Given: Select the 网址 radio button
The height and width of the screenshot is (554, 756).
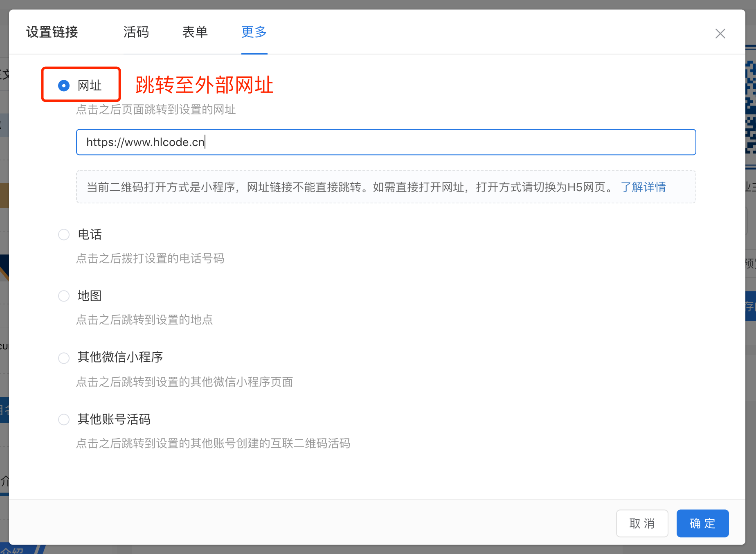Looking at the screenshot, I should coord(64,86).
